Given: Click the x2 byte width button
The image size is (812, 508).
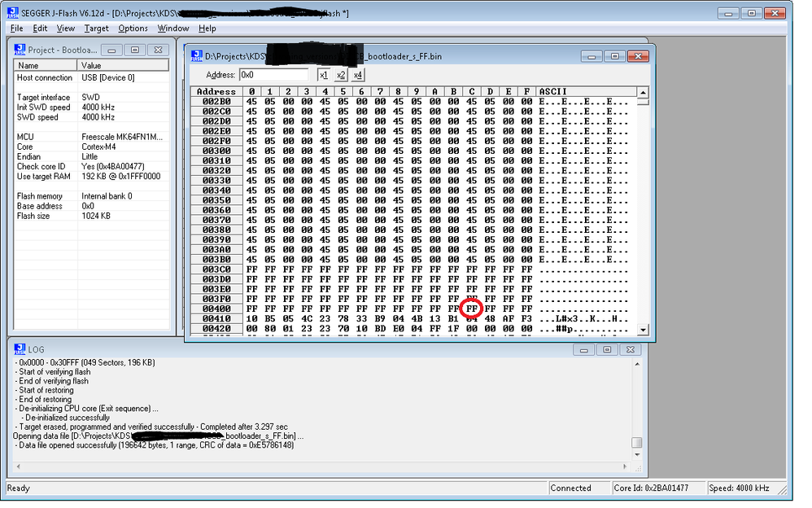Looking at the screenshot, I should [340, 75].
